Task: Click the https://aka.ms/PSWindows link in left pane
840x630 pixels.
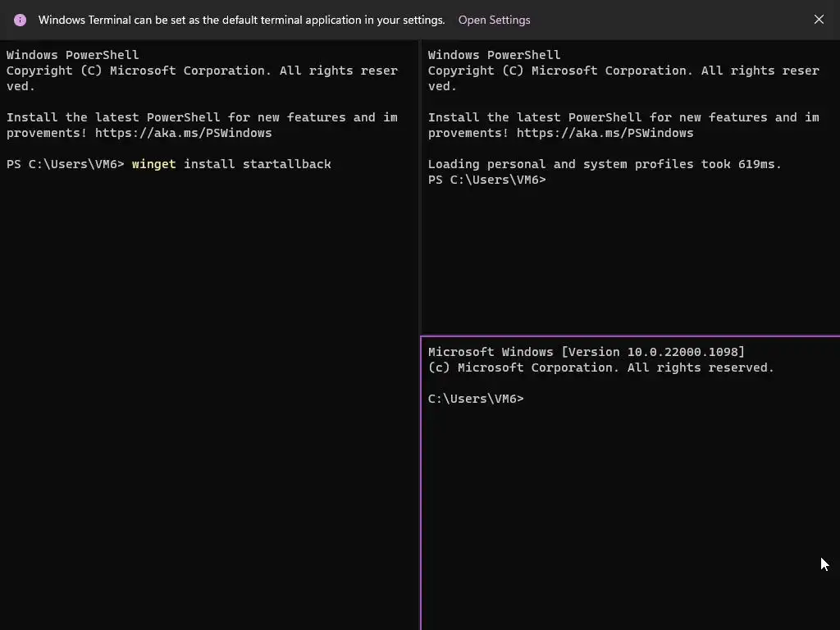Action: tap(183, 133)
